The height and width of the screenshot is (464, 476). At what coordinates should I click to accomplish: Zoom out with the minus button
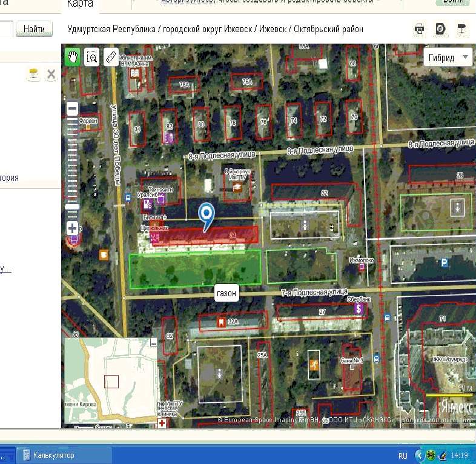(x=72, y=108)
